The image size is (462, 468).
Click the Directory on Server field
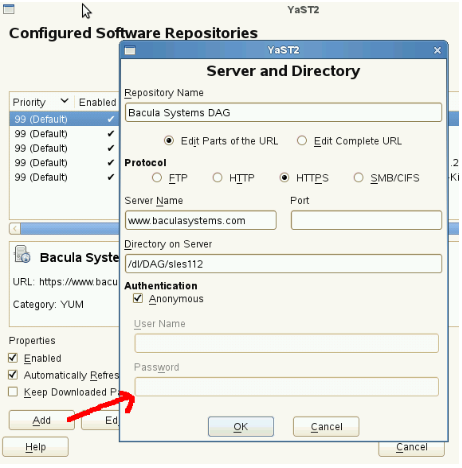click(283, 264)
